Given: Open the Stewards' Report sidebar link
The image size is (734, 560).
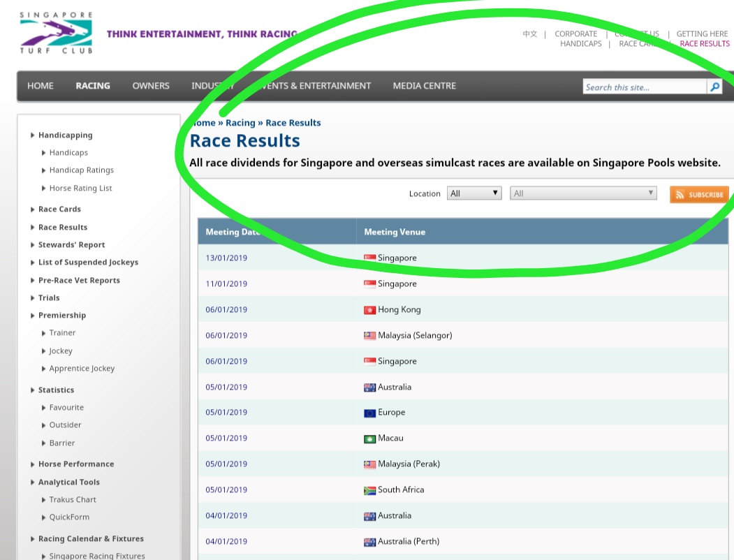Looking at the screenshot, I should (x=71, y=245).
